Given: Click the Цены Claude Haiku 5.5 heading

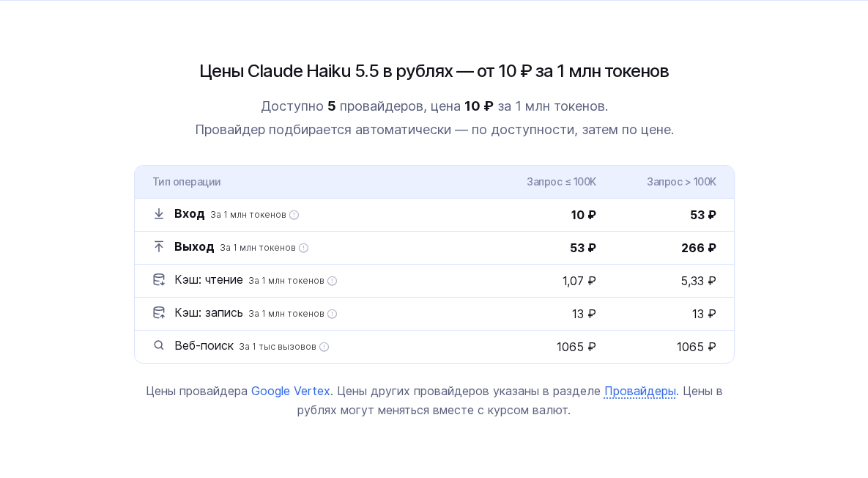Looking at the screenshot, I should coord(434,71).
